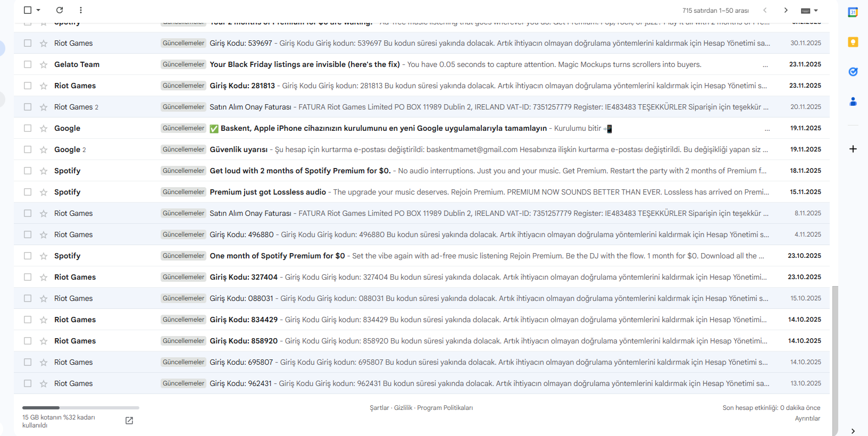Open the email 'Giriş Kodu: 834429'
This screenshot has height=436, width=868.
tap(244, 320)
